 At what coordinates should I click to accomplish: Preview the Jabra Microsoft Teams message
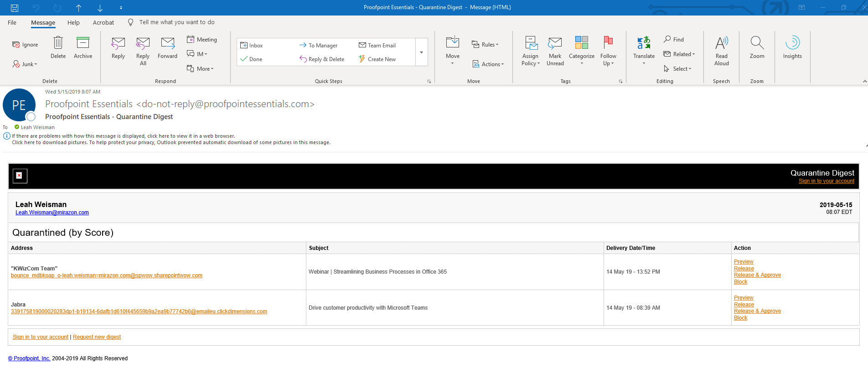coord(744,298)
